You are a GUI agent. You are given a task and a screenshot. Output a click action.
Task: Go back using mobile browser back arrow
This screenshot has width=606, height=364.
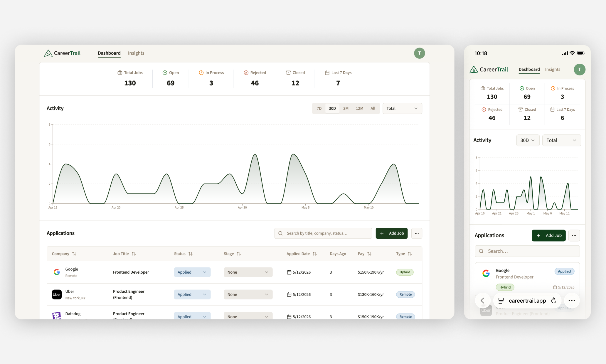pos(482,300)
